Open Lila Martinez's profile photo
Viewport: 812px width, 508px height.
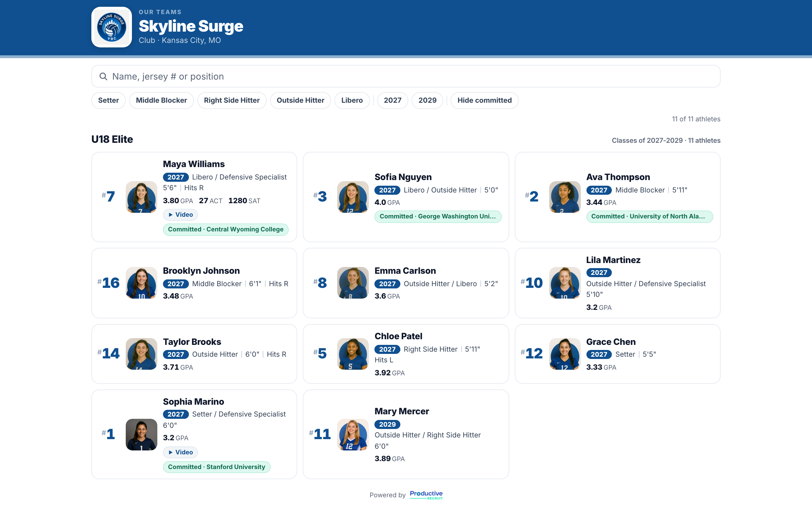pos(565,283)
